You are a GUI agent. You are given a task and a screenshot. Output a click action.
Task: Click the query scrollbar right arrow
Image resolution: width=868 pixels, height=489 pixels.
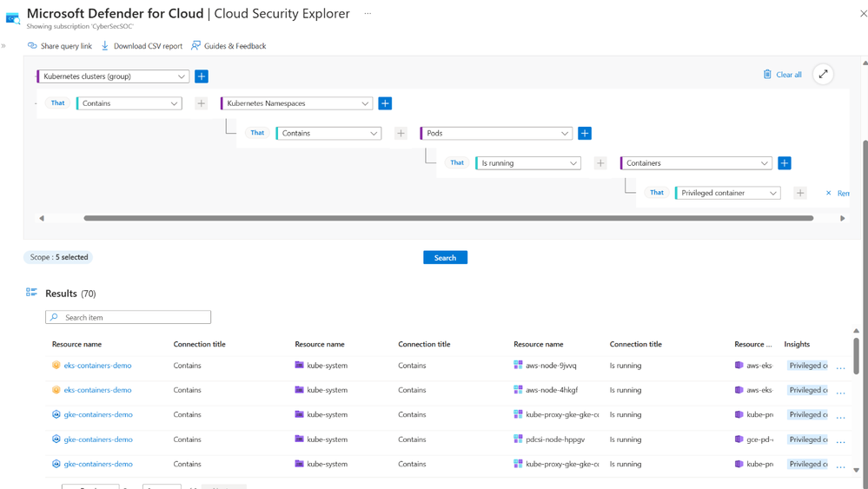coord(843,219)
